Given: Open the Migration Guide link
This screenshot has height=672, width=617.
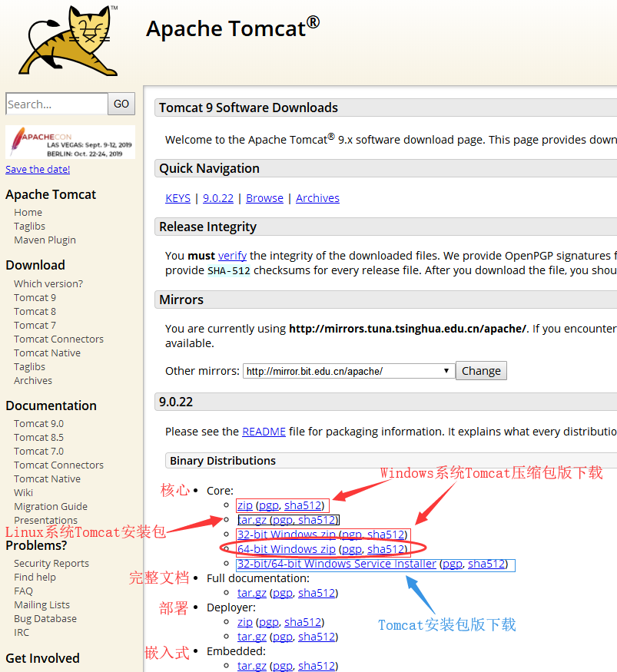Looking at the screenshot, I should 51,507.
